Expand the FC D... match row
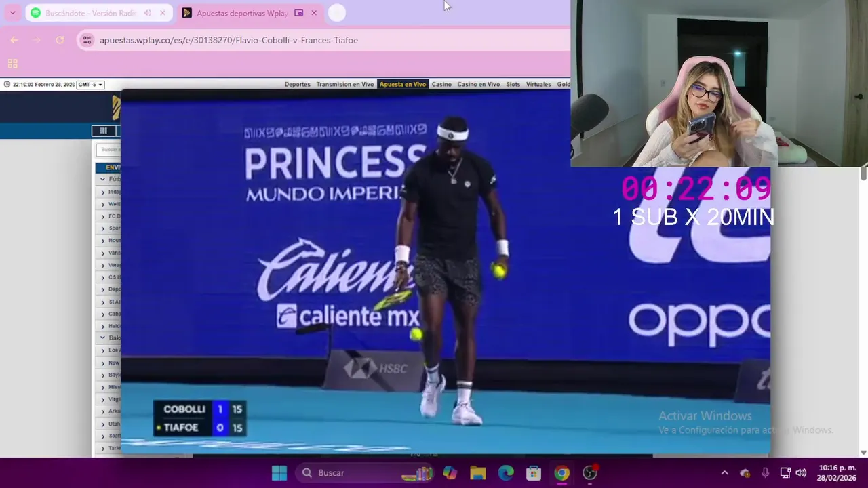The image size is (868, 488). click(103, 216)
